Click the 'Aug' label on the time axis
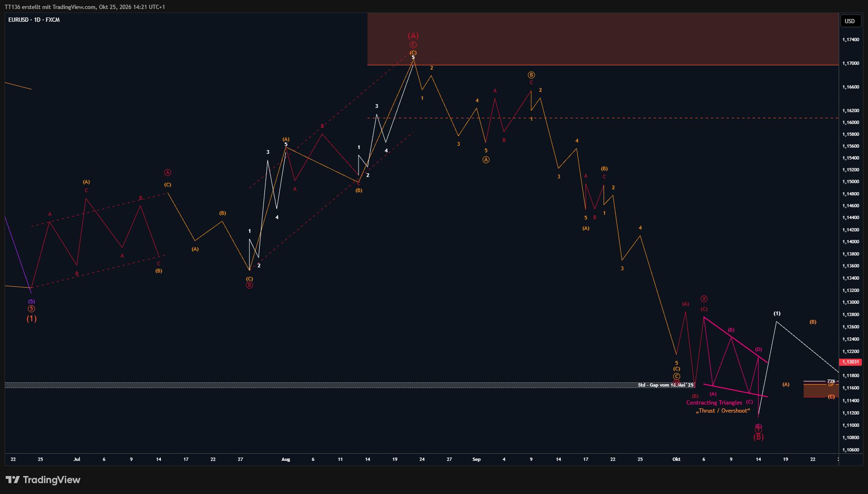Viewport: 868px width, 494px height. 286,459
